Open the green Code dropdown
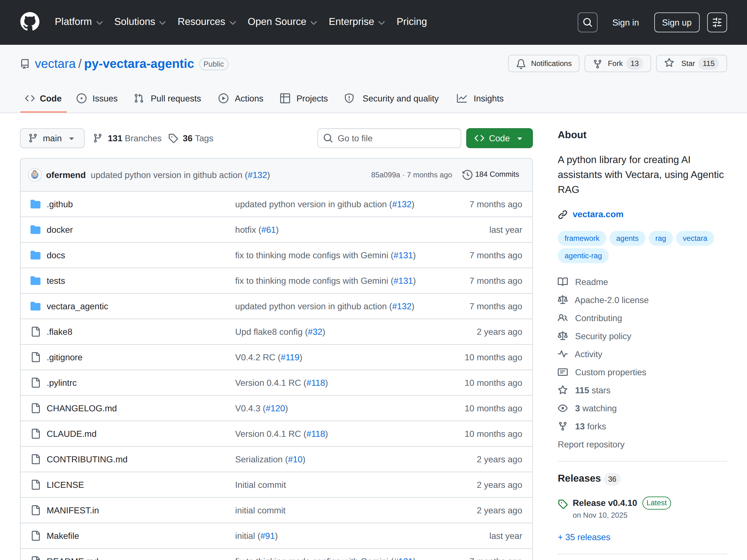This screenshot has height=560, width=747. click(499, 138)
